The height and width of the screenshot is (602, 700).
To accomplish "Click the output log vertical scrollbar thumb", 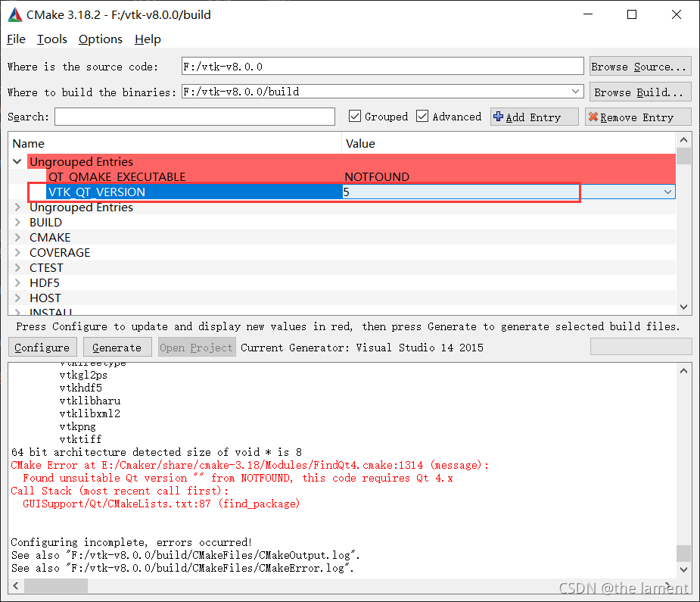I will click(683, 554).
